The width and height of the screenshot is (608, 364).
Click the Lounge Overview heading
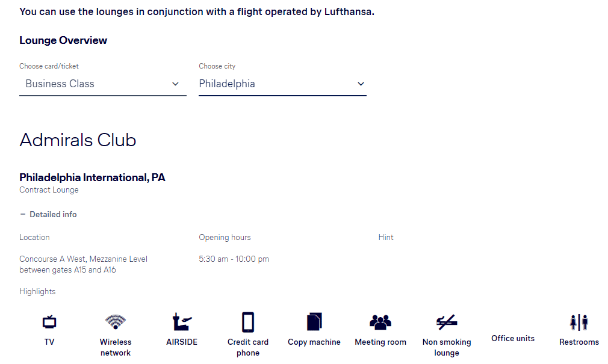(63, 40)
